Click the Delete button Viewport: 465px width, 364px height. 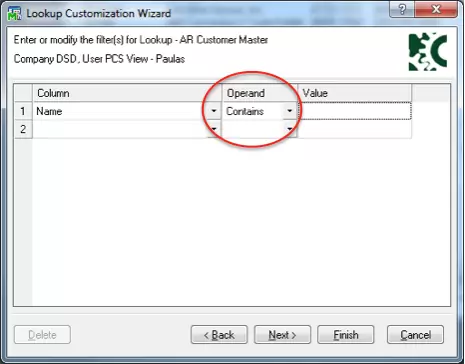pyautogui.click(x=42, y=334)
